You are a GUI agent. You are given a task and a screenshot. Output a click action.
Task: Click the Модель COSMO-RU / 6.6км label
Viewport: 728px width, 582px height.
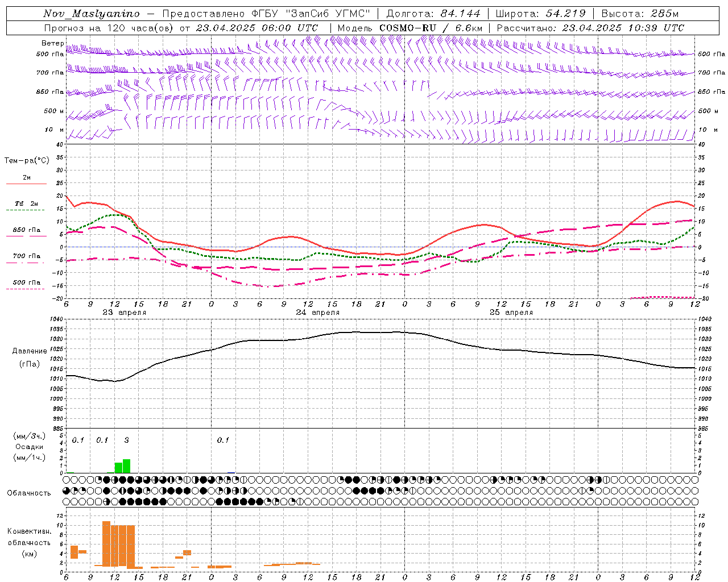(410, 28)
